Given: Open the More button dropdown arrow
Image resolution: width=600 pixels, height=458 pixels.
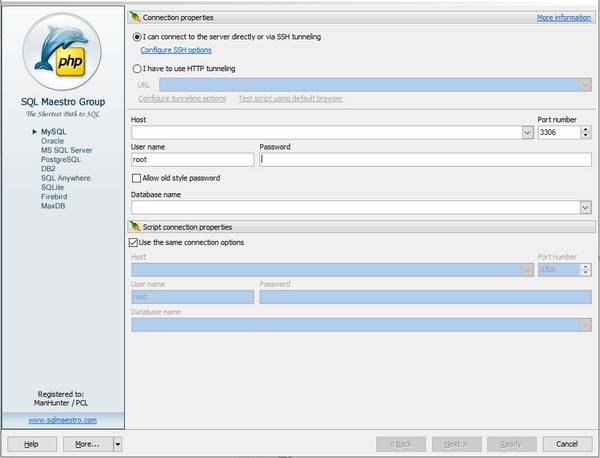Looking at the screenshot, I should coord(118,444).
